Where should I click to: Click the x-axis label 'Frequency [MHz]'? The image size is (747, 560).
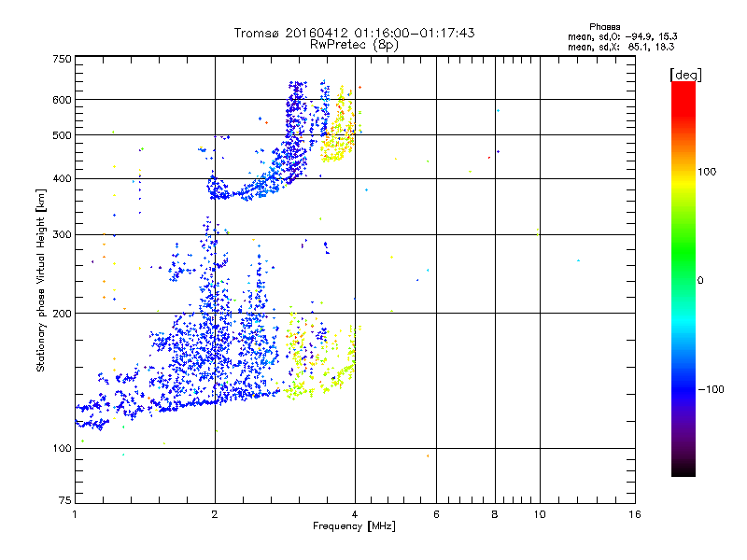click(x=354, y=526)
